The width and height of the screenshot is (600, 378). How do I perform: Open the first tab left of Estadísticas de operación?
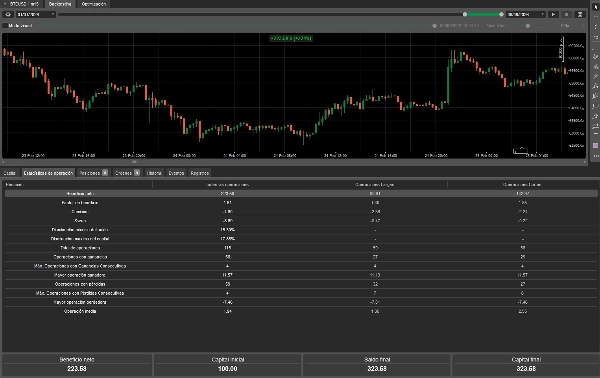(x=10, y=173)
